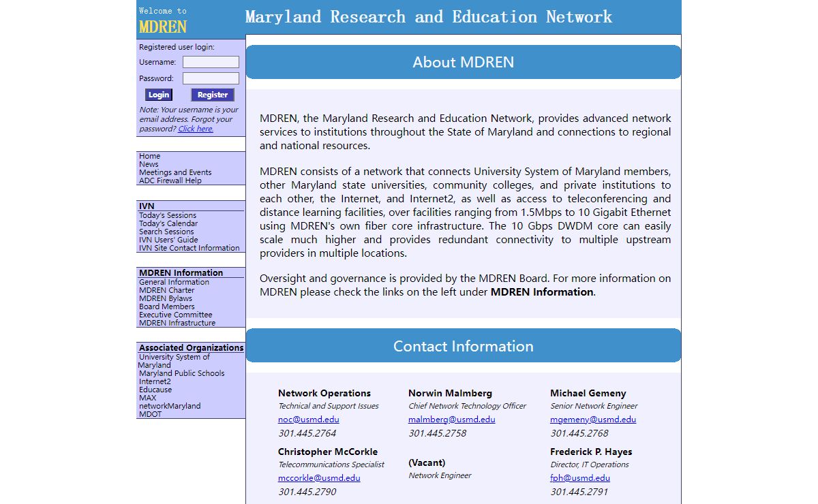Open MAX organization link
Image resolution: width=818 pixels, height=504 pixels.
pyautogui.click(x=147, y=398)
